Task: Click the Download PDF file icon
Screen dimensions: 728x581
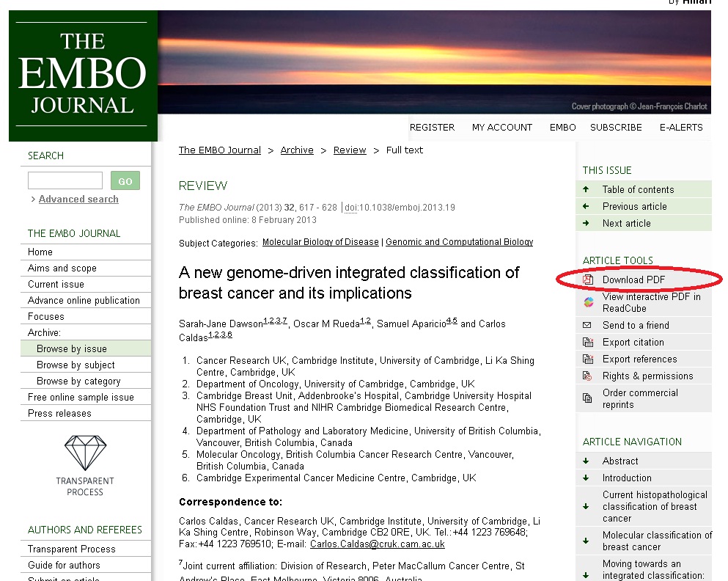Action: [x=587, y=279]
